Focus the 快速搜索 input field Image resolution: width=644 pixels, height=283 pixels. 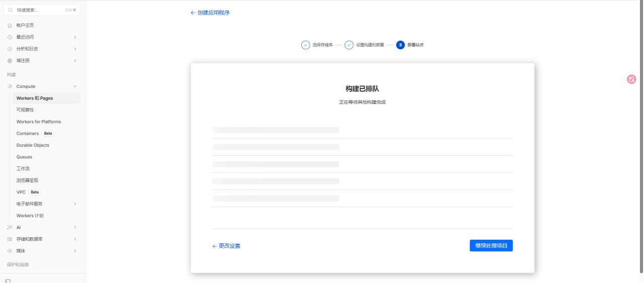point(42,10)
